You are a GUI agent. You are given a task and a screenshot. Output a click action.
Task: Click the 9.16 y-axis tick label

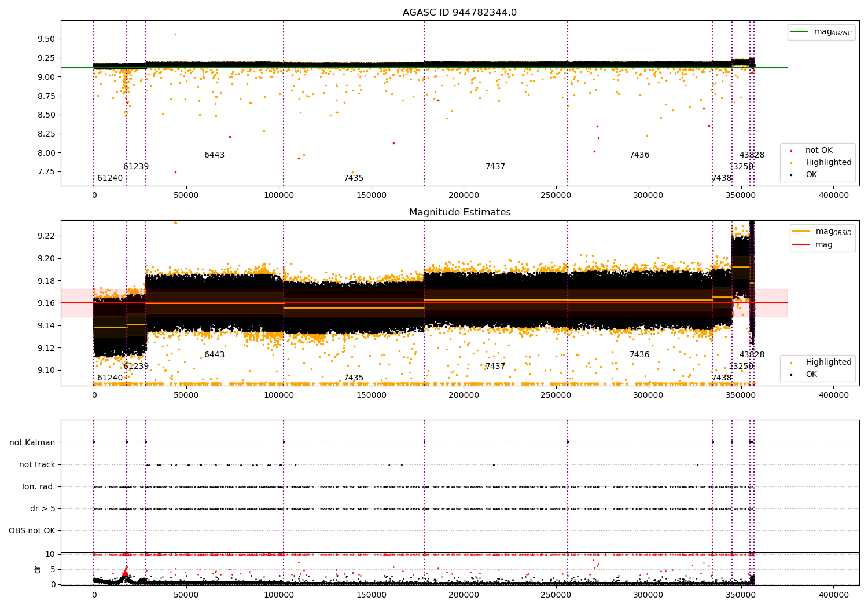point(47,303)
